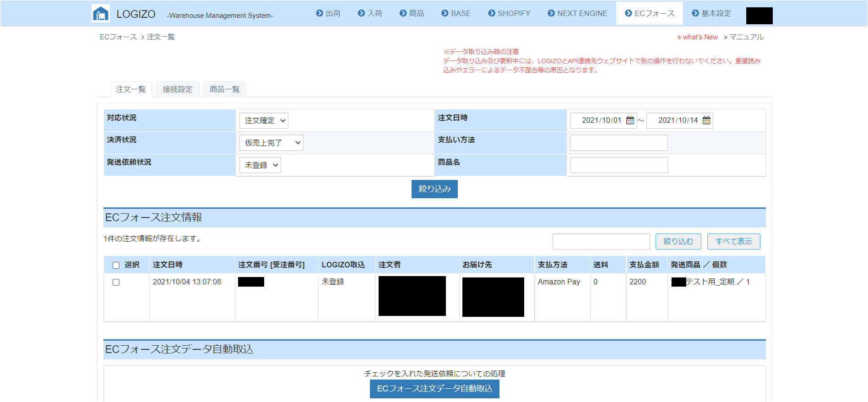The width and height of the screenshot is (868, 402).
Task: Expand the 発送依頼状況 dropdown showing 未登録
Action: pos(260,165)
